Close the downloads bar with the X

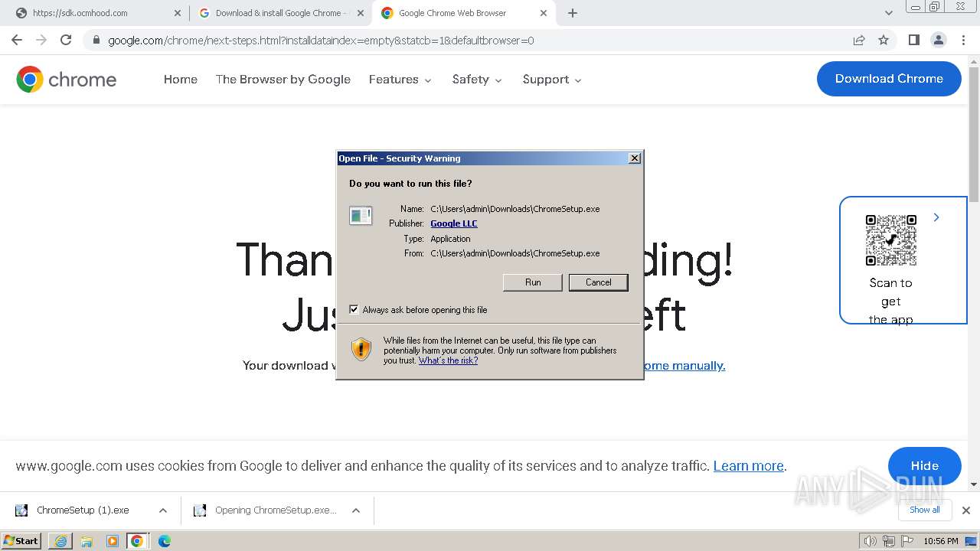(x=966, y=510)
